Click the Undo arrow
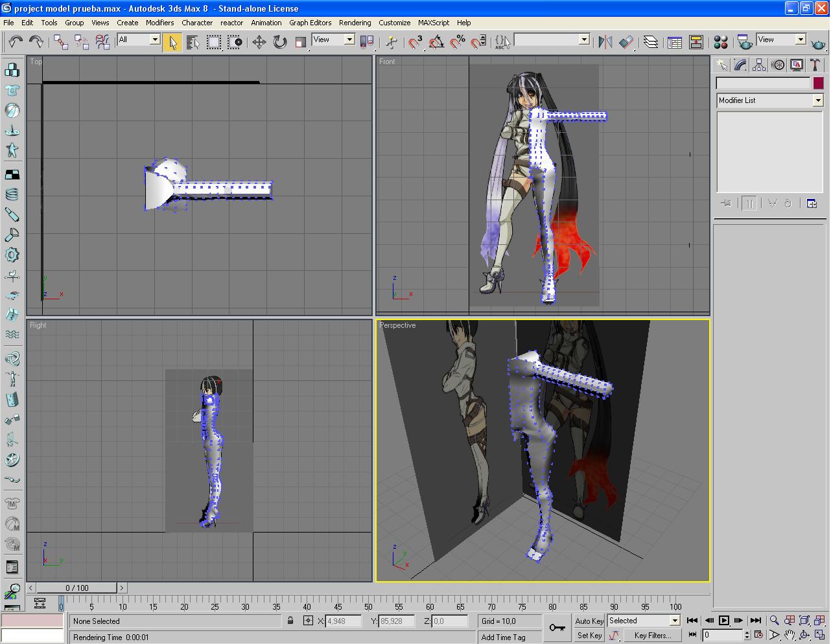Image resolution: width=831 pixels, height=644 pixels. tap(16, 42)
